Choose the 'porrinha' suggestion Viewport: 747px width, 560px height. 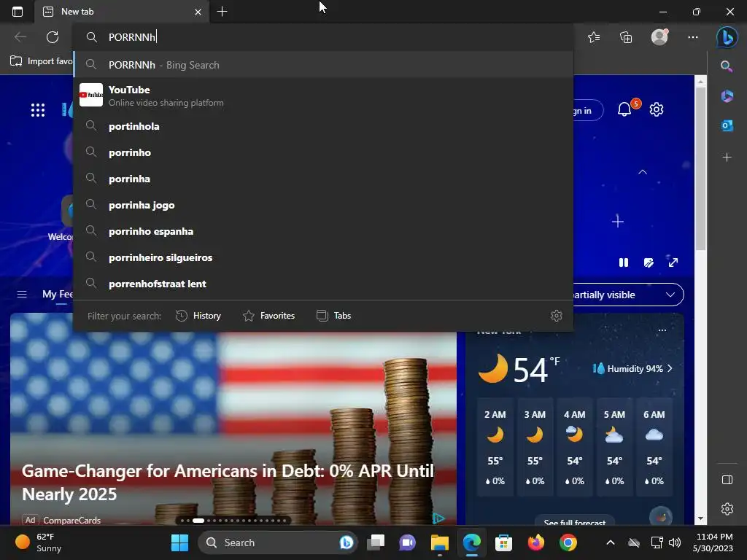pyautogui.click(x=323, y=179)
